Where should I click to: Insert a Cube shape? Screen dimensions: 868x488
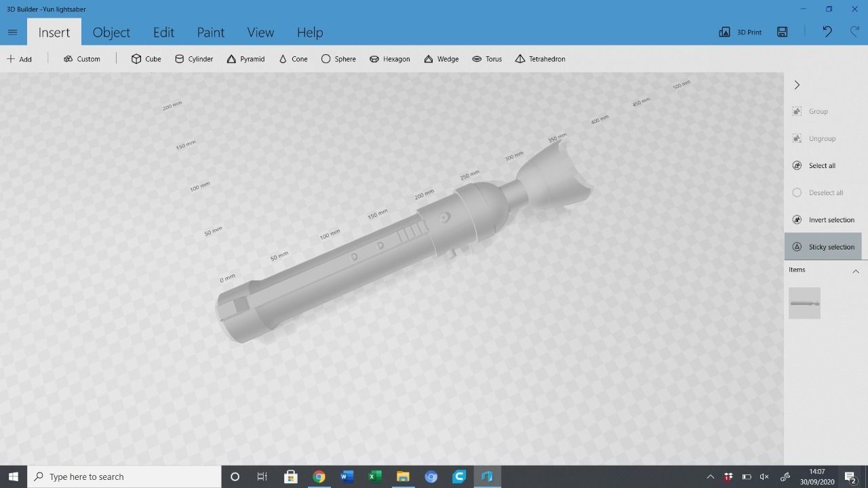(146, 59)
